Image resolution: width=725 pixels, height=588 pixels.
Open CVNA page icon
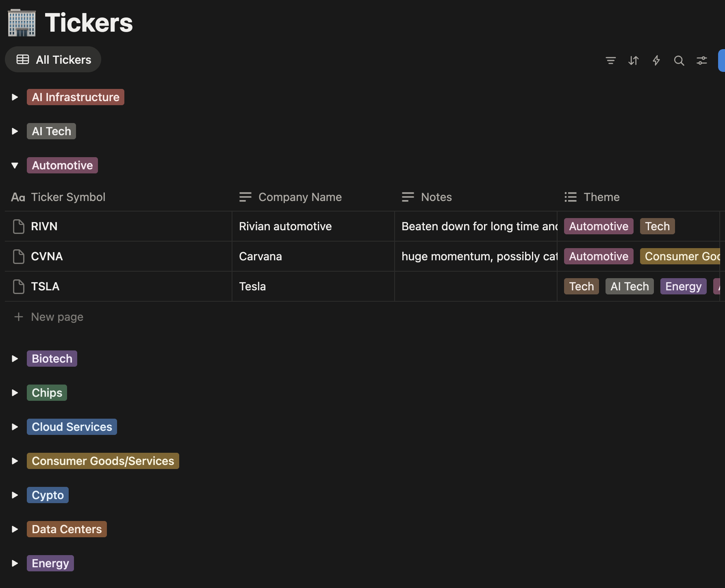tap(19, 256)
